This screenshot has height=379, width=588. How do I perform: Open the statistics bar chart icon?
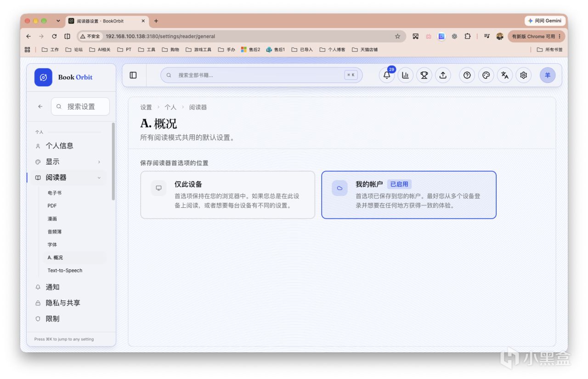[406, 75]
